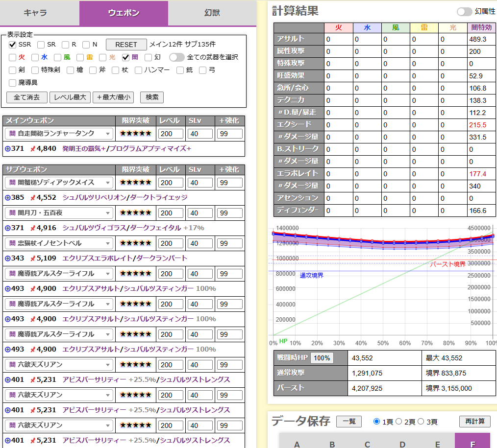Click the star rating of 忠猫杖イノセントベル
Screen dimensions: 497x448
click(x=136, y=243)
